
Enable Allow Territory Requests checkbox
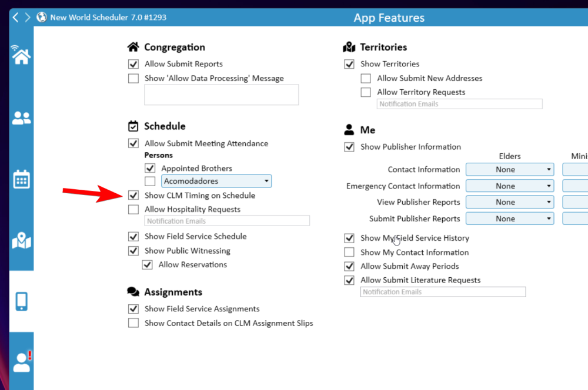tap(366, 92)
